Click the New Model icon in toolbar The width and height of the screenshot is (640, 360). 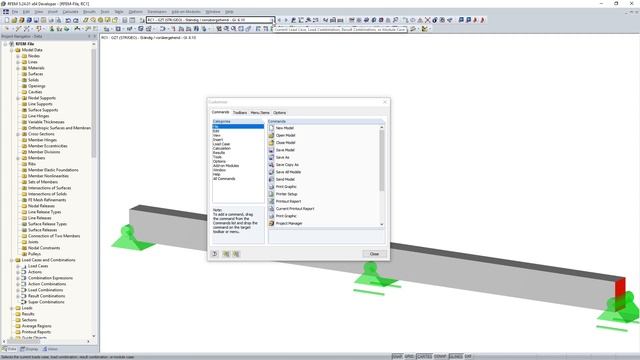tap(7, 20)
